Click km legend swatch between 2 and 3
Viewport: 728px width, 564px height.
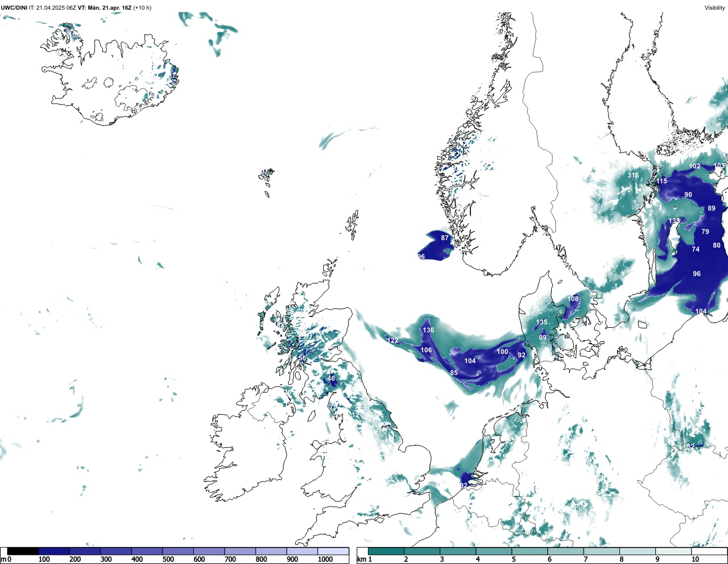click(422, 551)
